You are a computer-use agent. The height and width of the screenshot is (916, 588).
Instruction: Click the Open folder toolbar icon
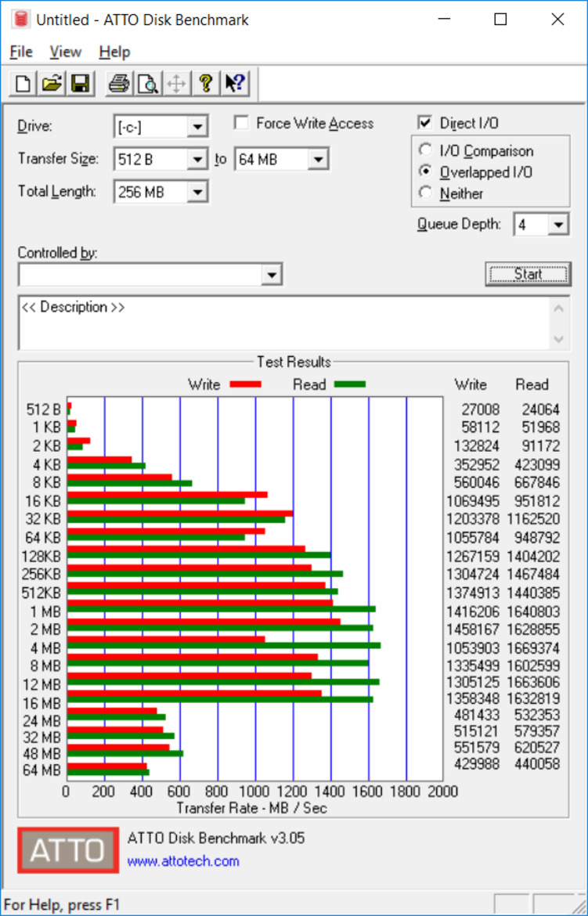tap(52, 84)
